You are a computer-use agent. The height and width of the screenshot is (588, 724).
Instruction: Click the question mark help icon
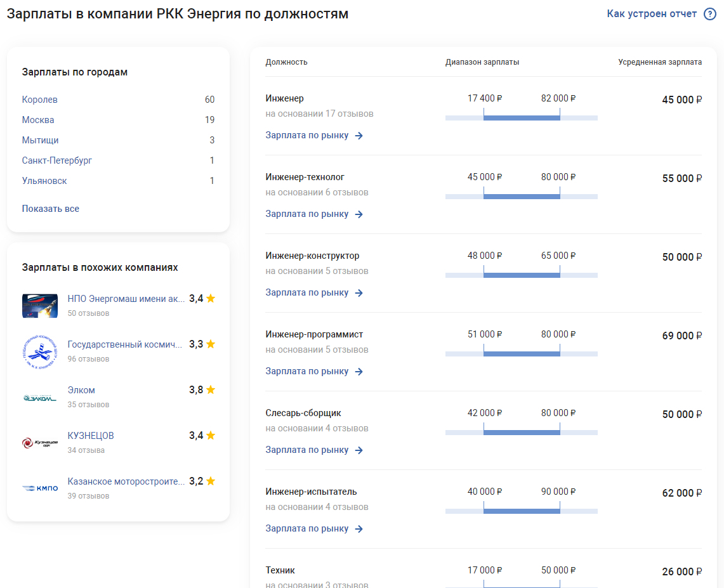pos(709,14)
